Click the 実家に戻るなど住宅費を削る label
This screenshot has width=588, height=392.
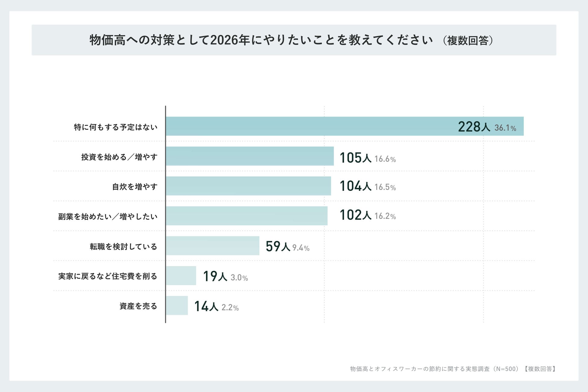[108, 276]
